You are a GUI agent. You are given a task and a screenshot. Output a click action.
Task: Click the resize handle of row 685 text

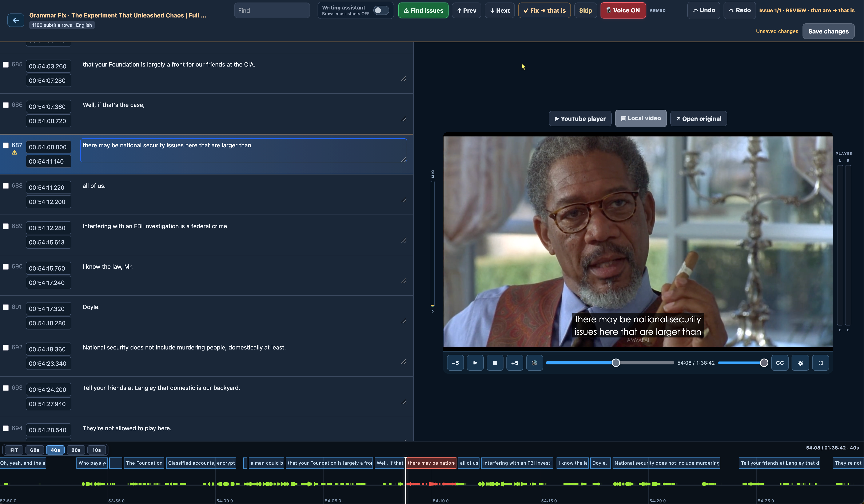pos(404,79)
